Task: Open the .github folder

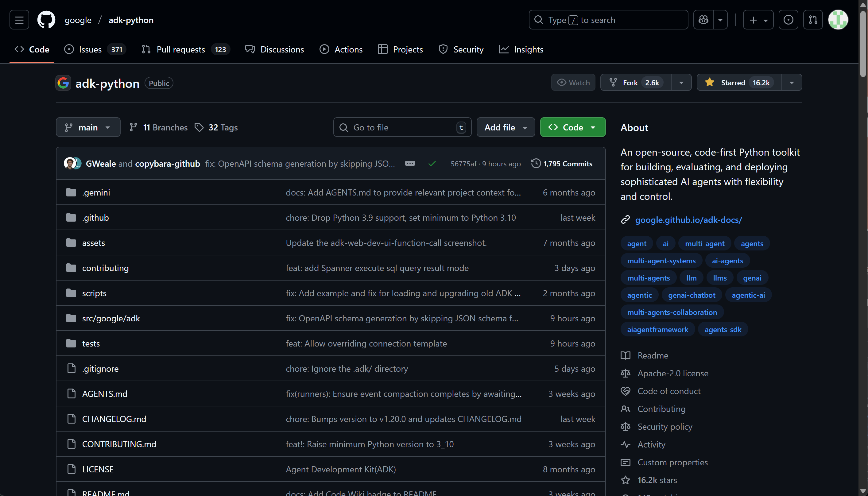Action: point(95,218)
